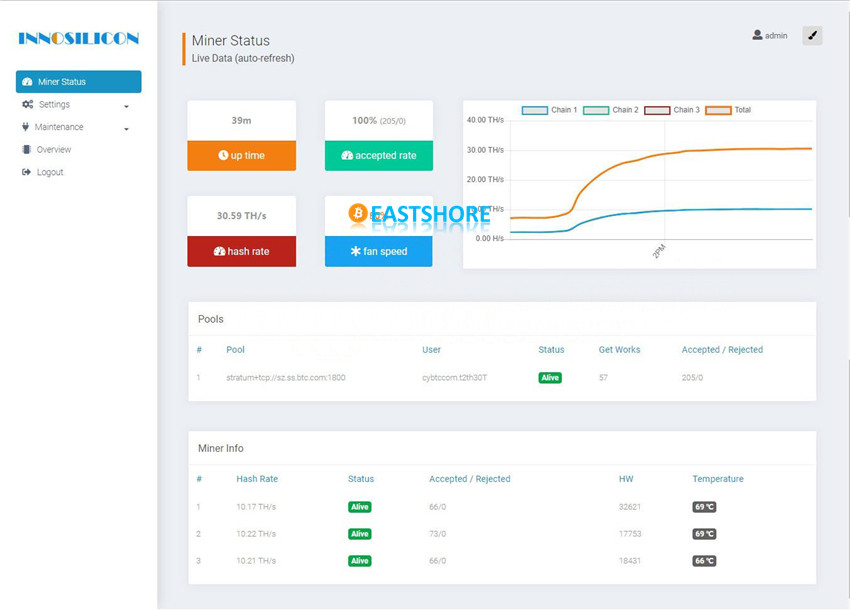
Task: Click the paintbrush theme icon near admin
Action: point(812,36)
